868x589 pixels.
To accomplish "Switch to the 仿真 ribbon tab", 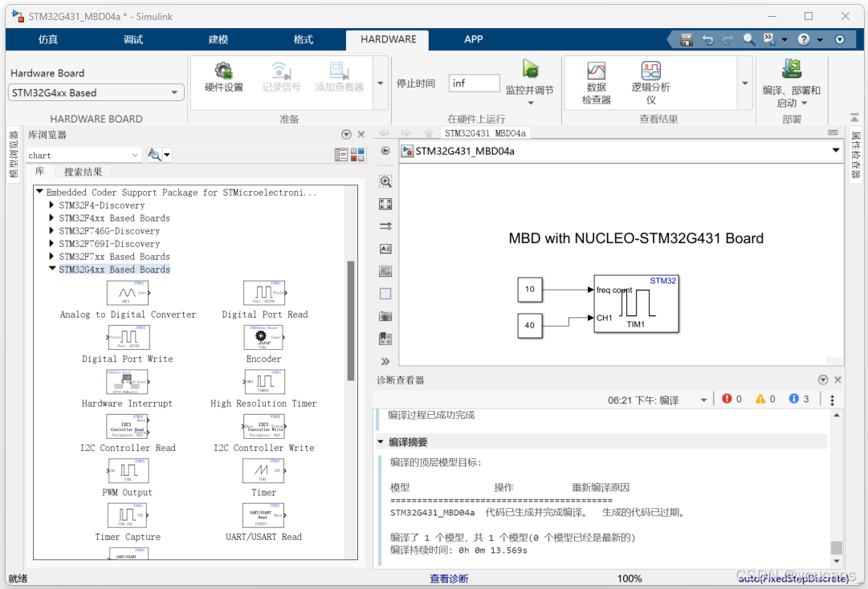I will pos(48,39).
